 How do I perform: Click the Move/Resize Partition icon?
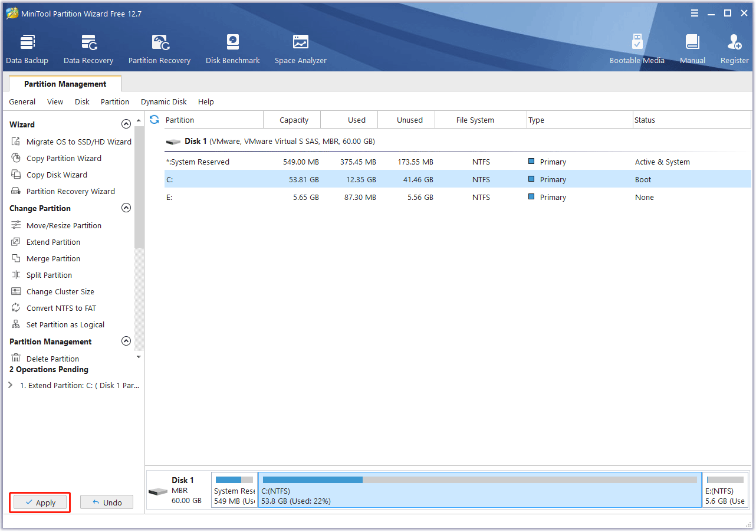[x=16, y=225]
